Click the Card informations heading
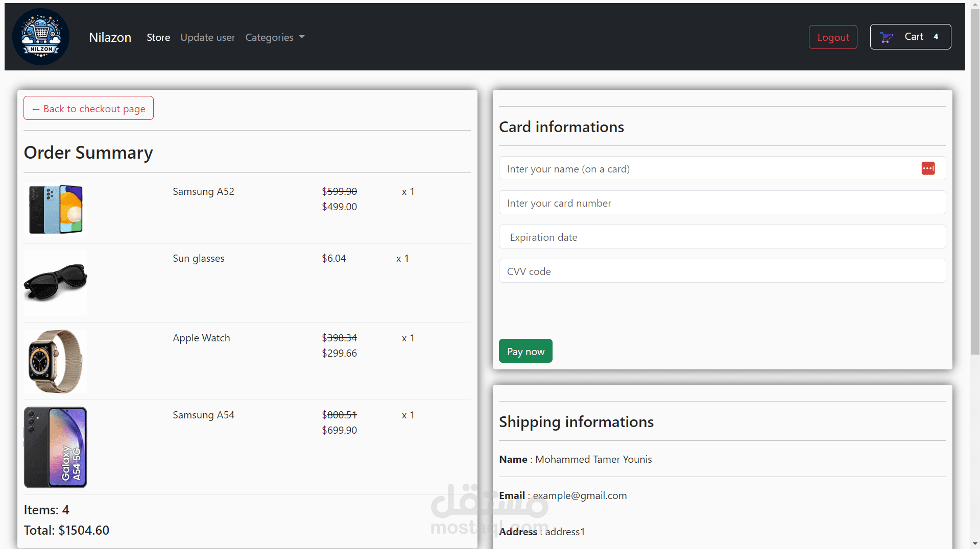Screen dimensions: 980x549 tap(561, 127)
